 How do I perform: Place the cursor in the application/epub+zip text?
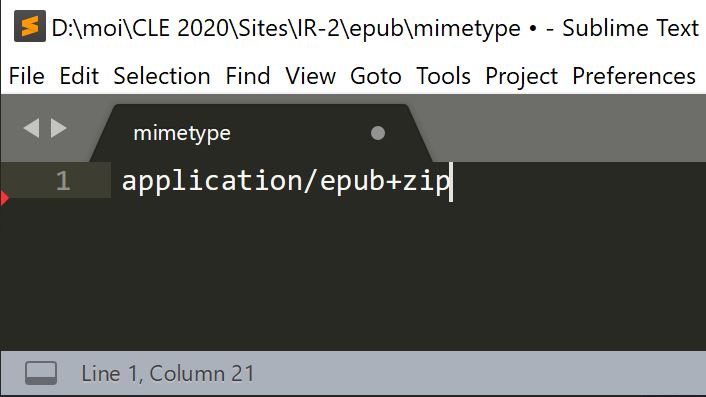pos(286,181)
